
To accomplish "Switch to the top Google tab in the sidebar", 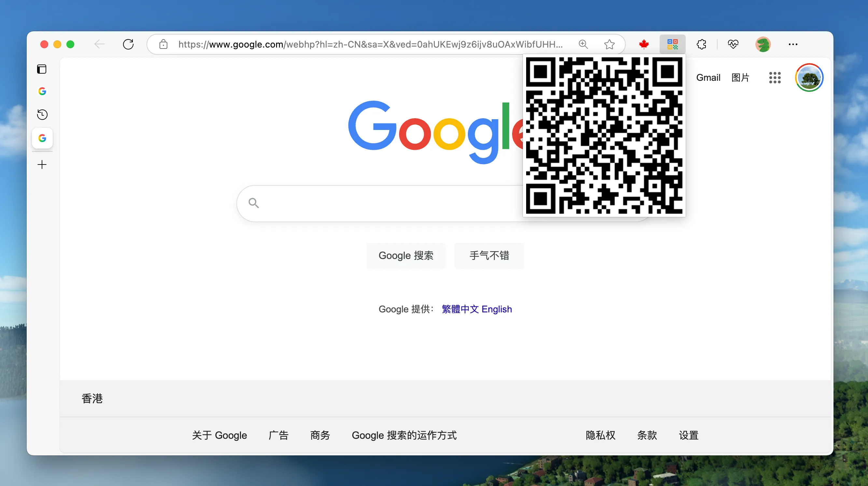I will 42,91.
